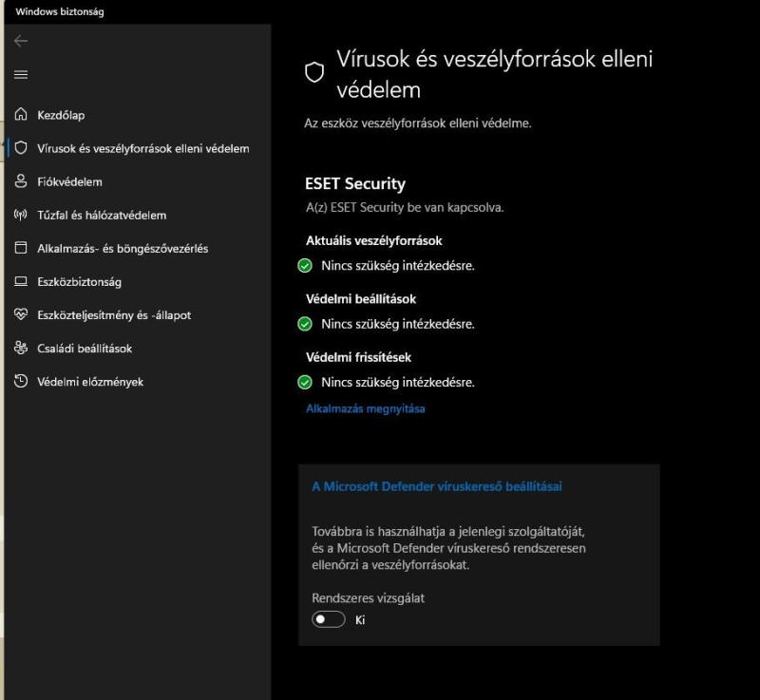Open Alkalmazás- és böngészővezérlés window icon
This screenshot has height=700, width=760.
click(21, 248)
